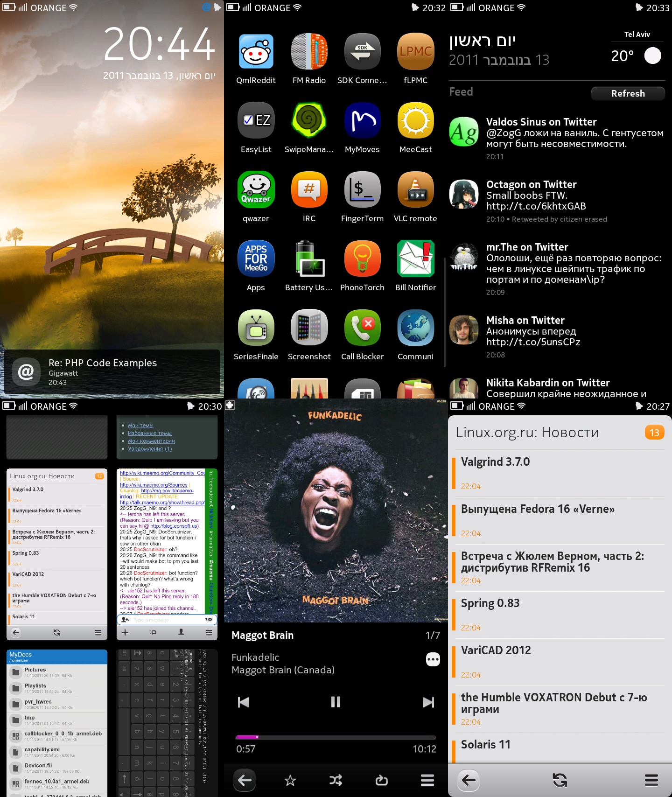Launch the Communi app
The height and width of the screenshot is (797, 672).
(415, 328)
